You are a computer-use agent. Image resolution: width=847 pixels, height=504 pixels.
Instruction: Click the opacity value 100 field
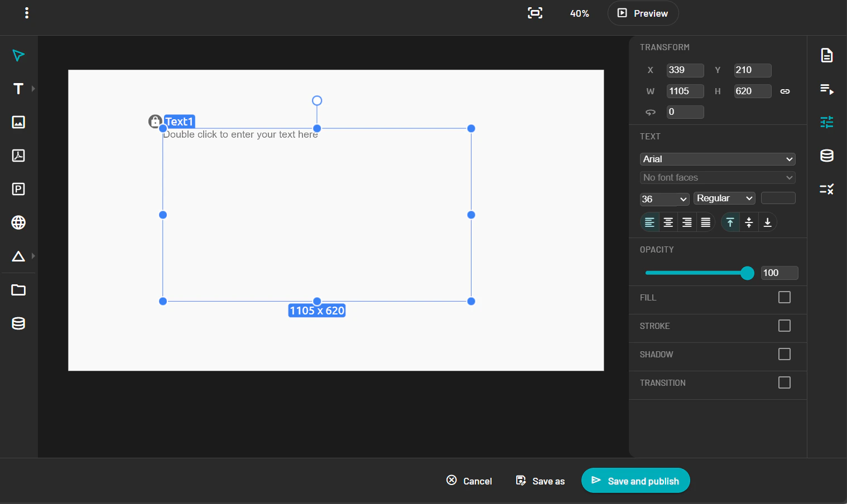779,273
